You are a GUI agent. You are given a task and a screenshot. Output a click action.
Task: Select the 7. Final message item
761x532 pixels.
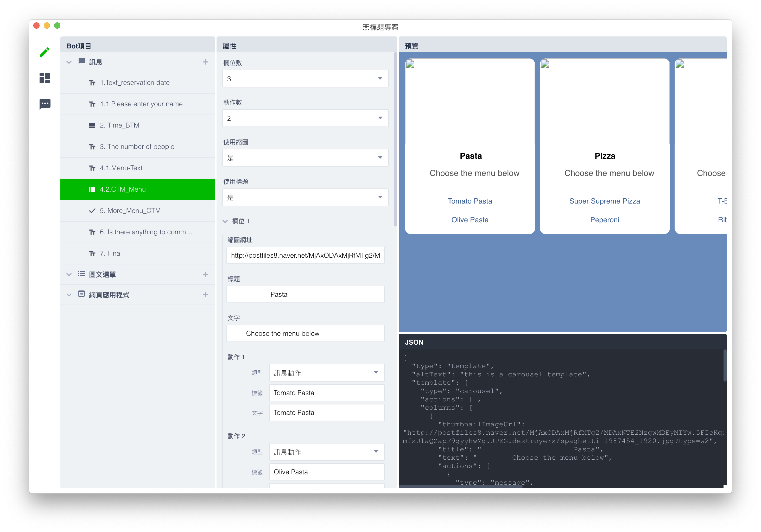pos(111,253)
